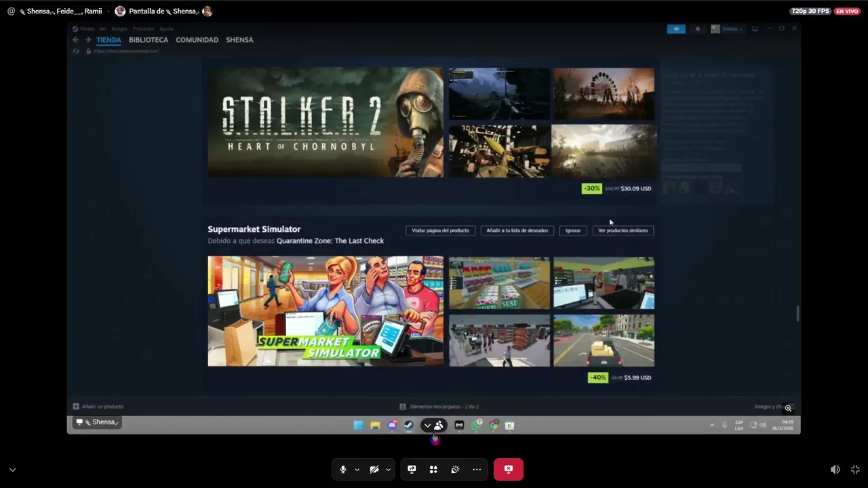868x488 pixels.
Task: Open the TIENDA tab in Steam
Action: point(108,40)
